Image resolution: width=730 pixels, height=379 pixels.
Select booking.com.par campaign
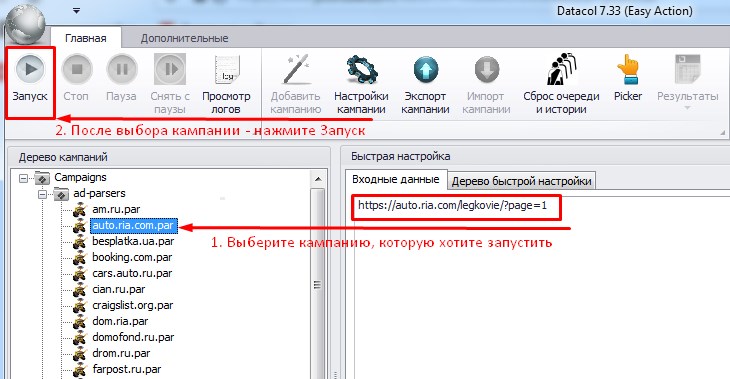[132, 257]
